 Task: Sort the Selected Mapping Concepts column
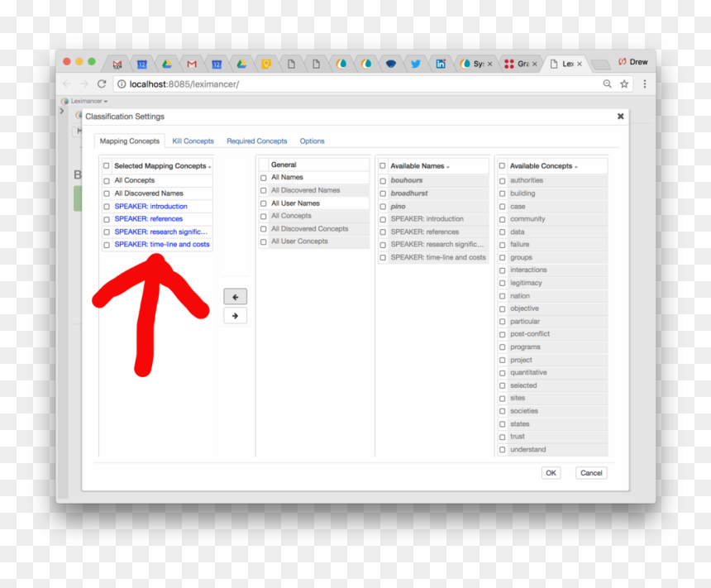163,166
